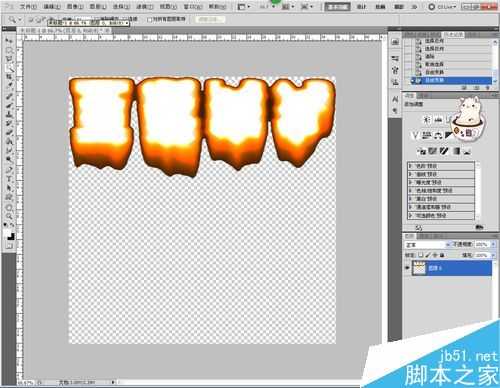Viewport: 500px width, 388px height.
Task: Open the layer blend mode dropdown
Action: click(428, 245)
